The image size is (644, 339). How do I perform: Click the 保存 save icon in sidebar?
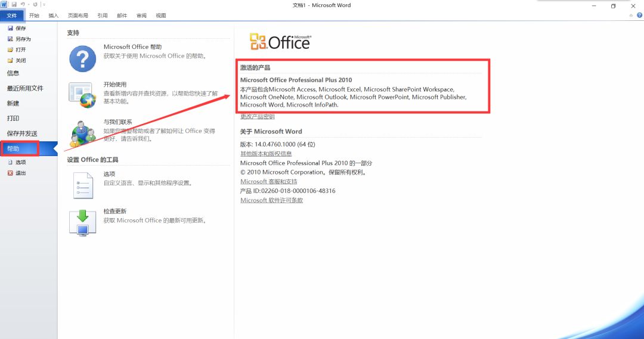pos(10,29)
